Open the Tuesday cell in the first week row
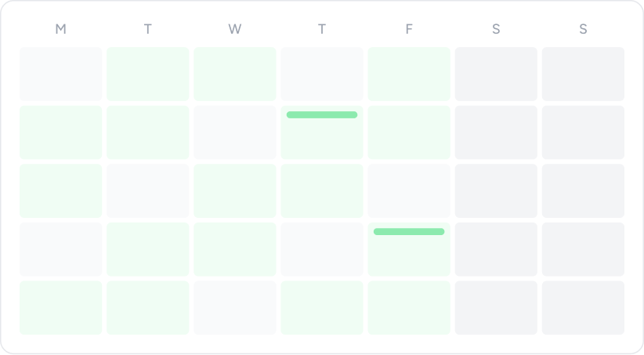Image resolution: width=644 pixels, height=355 pixels. [148, 74]
